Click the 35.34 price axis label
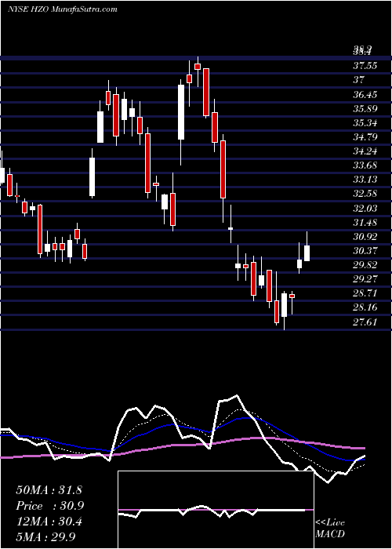This screenshot has height=549, width=392. 365,123
